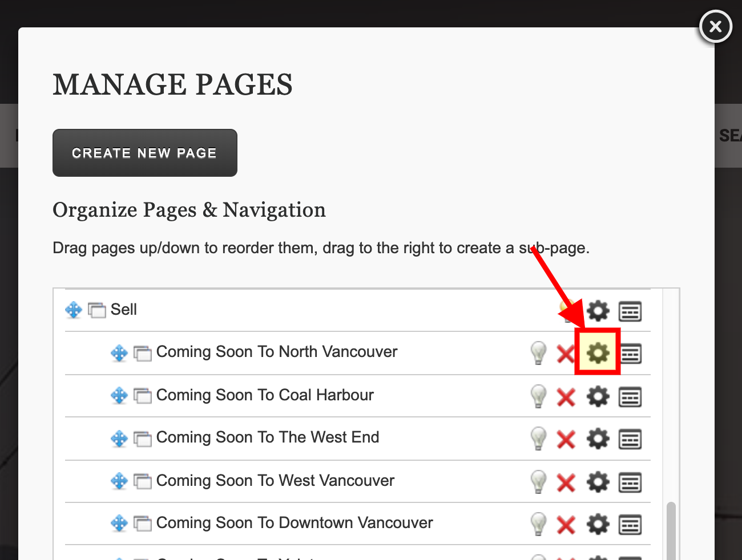Delete Coming Soon To The West End with red X
Screen dimensions: 742x560
pyautogui.click(x=566, y=440)
